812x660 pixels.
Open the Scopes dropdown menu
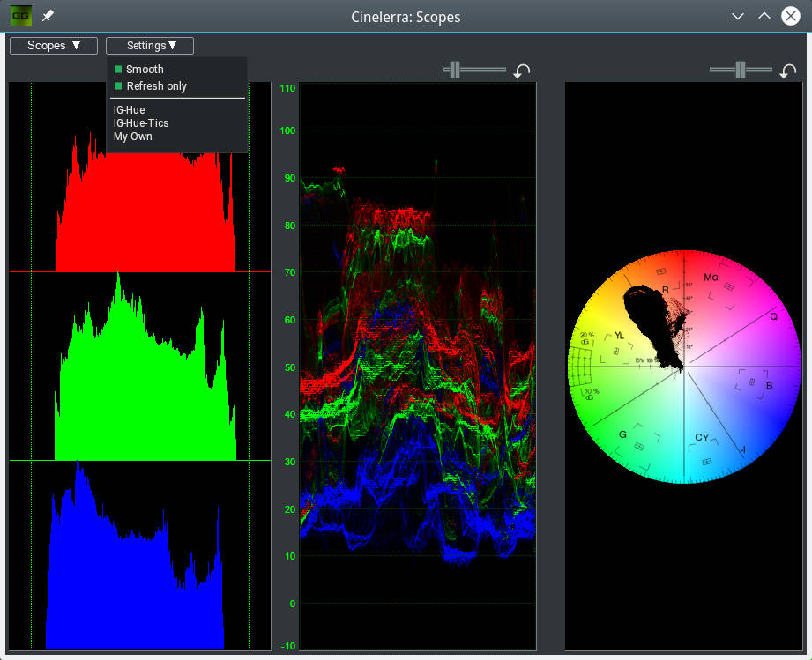(x=54, y=46)
